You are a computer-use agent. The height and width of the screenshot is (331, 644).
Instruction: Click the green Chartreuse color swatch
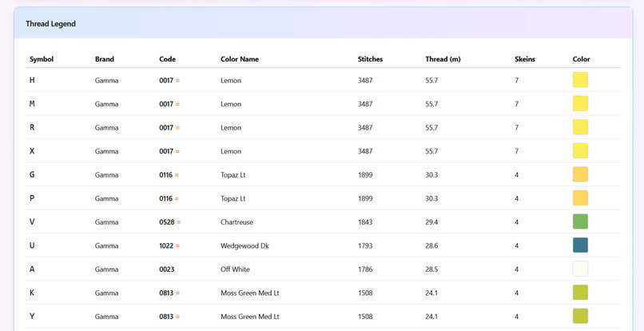pos(580,221)
